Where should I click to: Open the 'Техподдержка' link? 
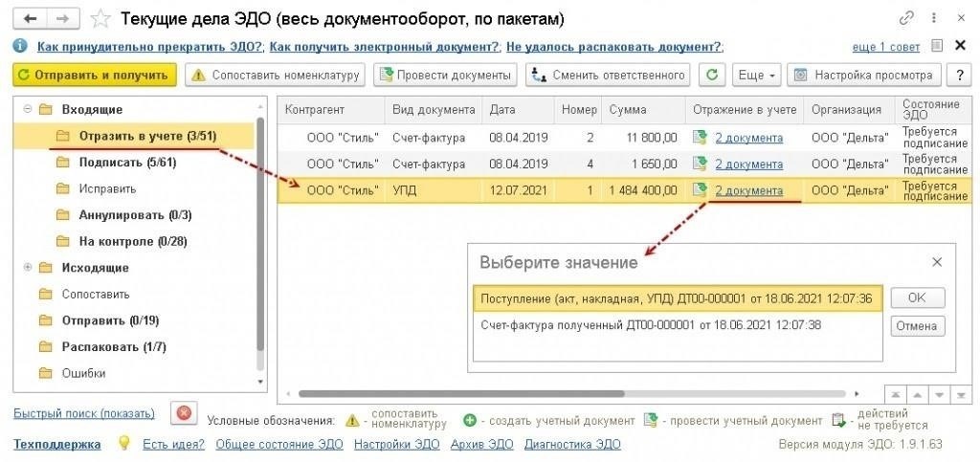click(56, 444)
